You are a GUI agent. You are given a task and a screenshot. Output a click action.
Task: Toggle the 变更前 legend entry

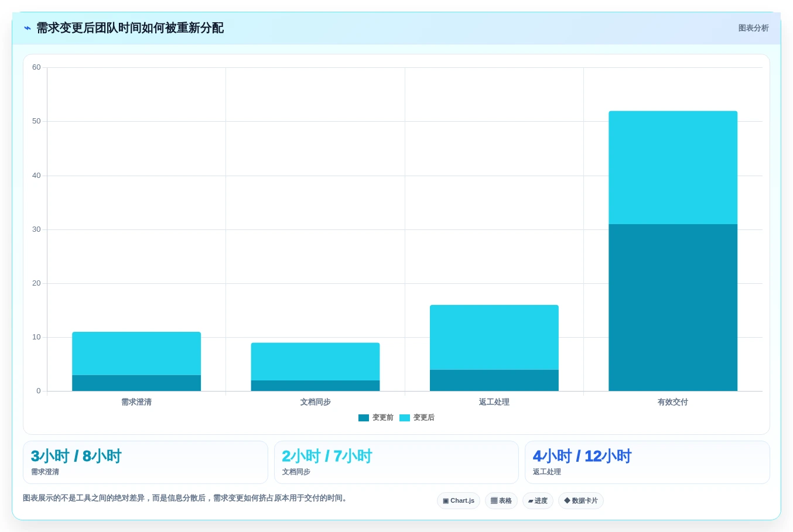click(376, 418)
